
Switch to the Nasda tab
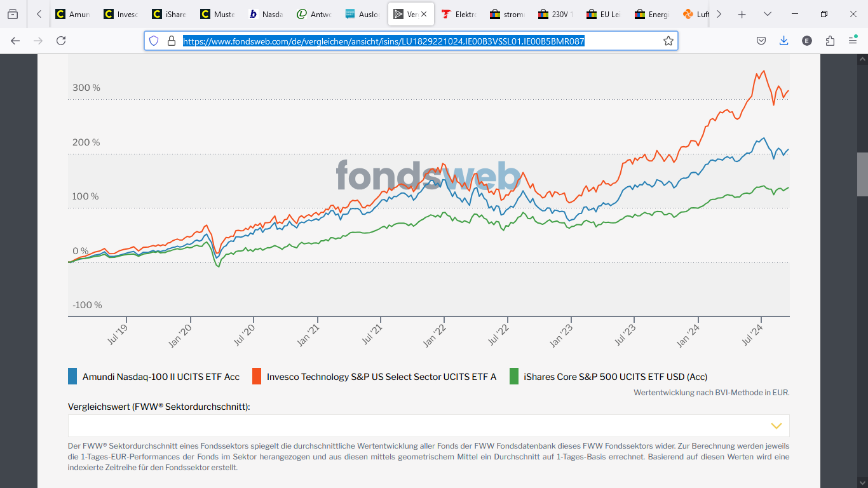pyautogui.click(x=266, y=14)
